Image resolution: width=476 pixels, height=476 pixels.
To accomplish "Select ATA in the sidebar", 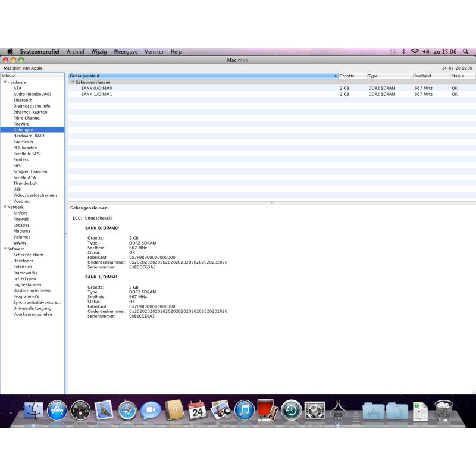I will (17, 88).
